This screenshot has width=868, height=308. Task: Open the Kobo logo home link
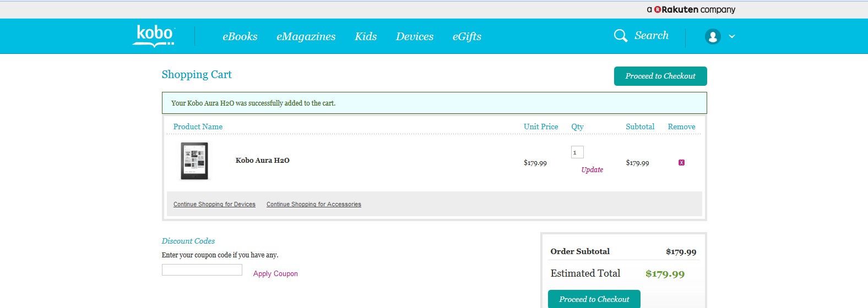(154, 36)
